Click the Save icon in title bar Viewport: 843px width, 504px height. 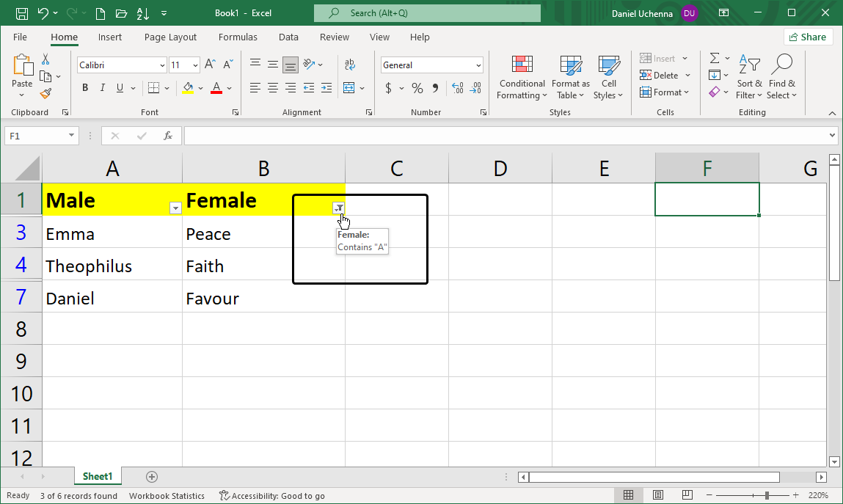[x=22, y=13]
